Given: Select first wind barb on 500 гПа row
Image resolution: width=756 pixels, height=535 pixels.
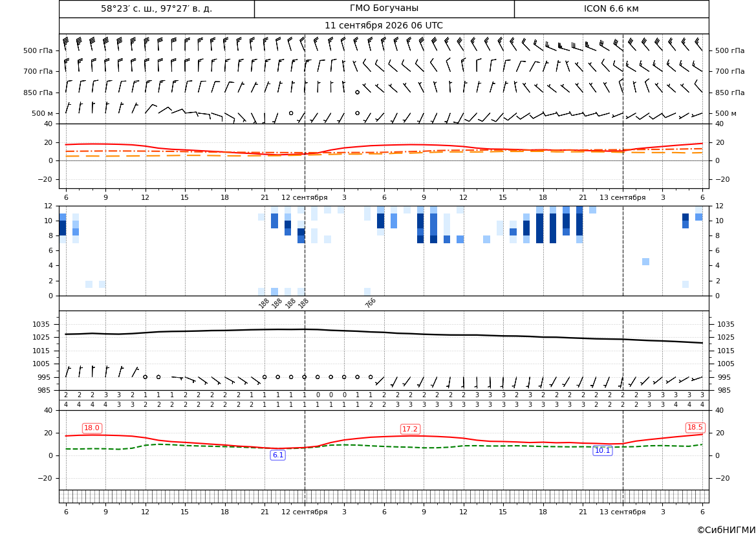Looking at the screenshot, I should tap(66, 44).
